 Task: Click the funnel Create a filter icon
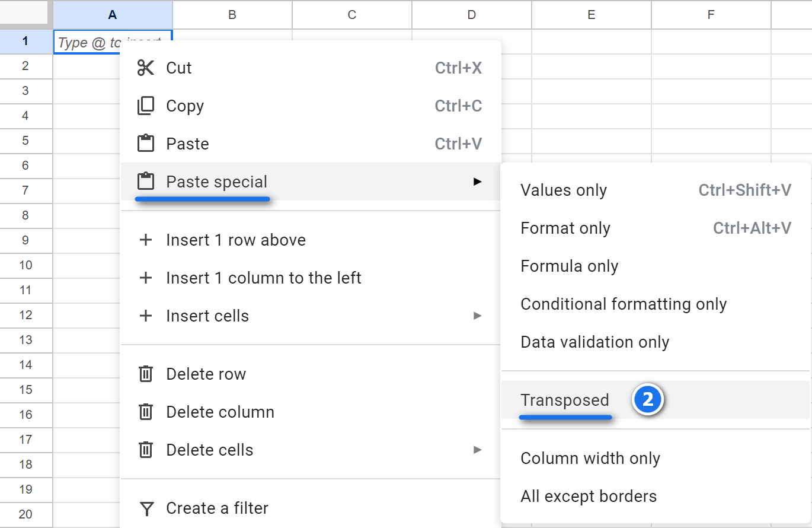pyautogui.click(x=146, y=508)
